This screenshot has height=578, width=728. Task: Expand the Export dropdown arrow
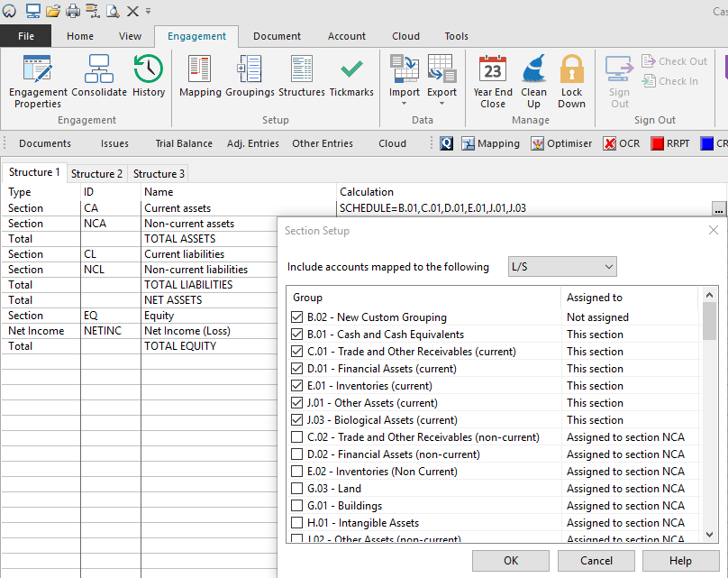[x=441, y=104]
